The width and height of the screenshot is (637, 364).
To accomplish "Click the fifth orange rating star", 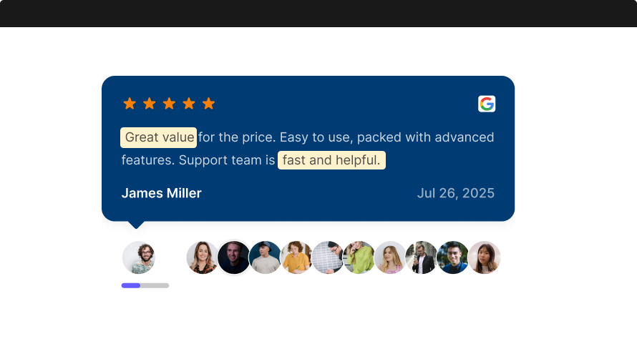I will point(208,104).
